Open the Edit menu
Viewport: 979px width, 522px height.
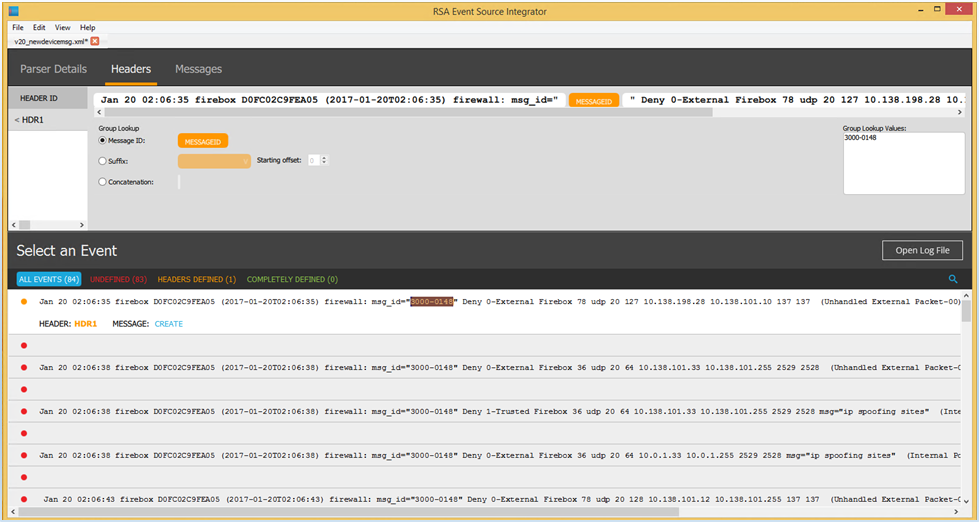tap(39, 27)
